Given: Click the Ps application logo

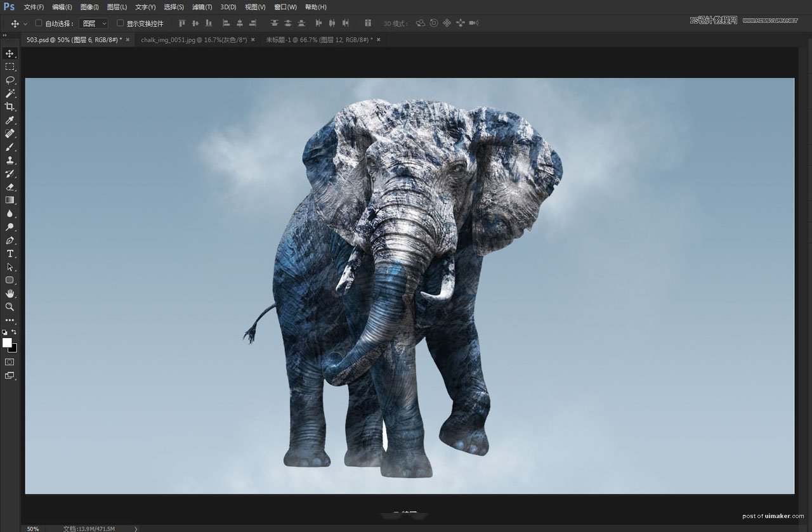Looking at the screenshot, I should point(9,7).
